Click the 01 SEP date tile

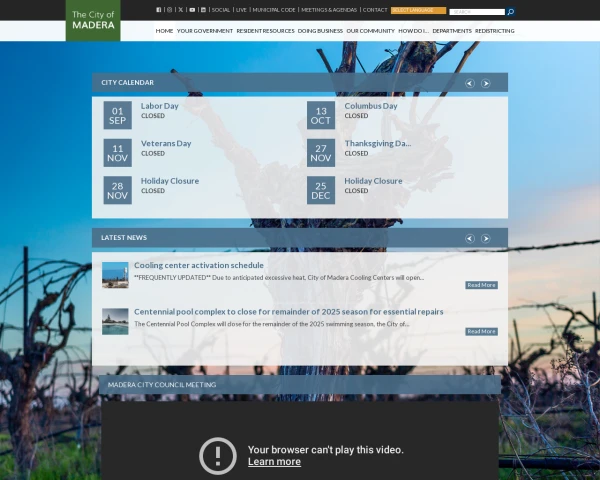click(117, 115)
